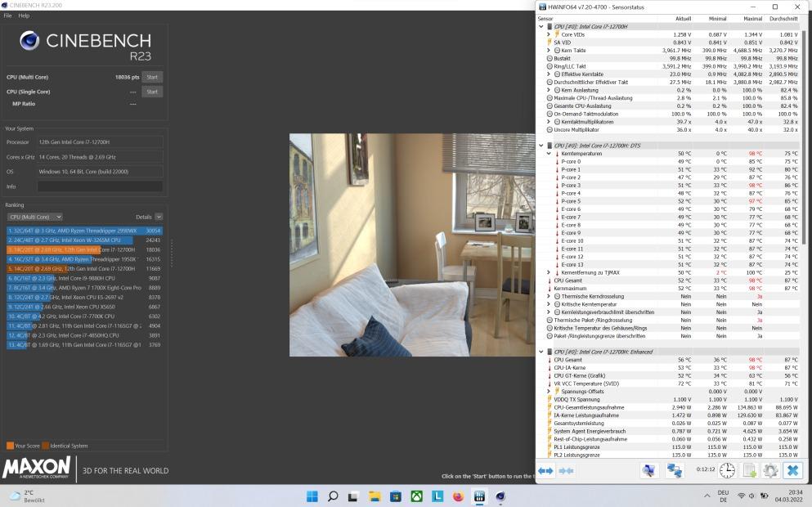Open Windows Start menu in taskbar
The image size is (812, 507).
click(312, 496)
